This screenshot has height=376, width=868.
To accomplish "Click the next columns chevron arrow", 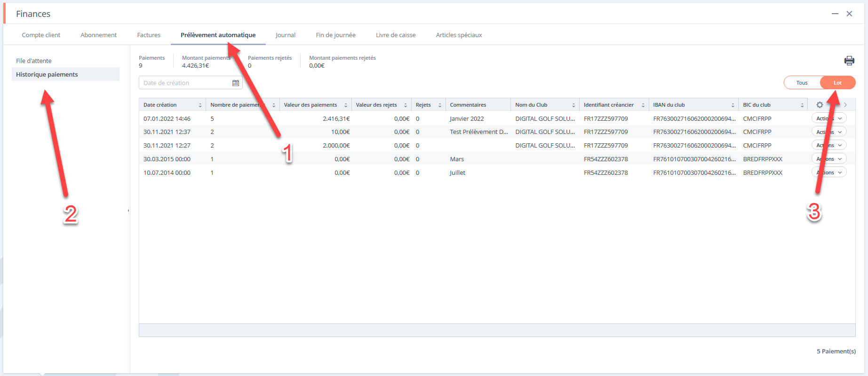I will pos(845,105).
